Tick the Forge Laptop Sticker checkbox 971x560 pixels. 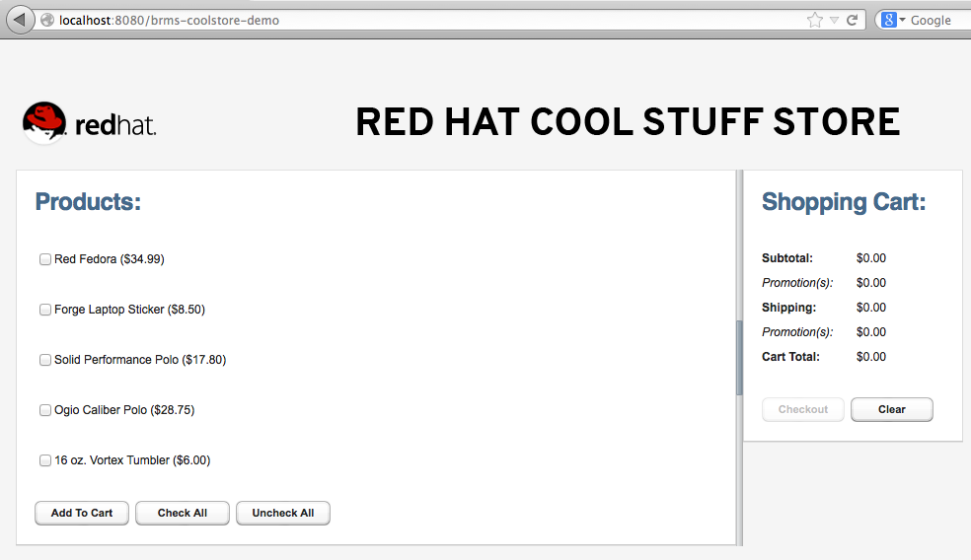click(45, 310)
